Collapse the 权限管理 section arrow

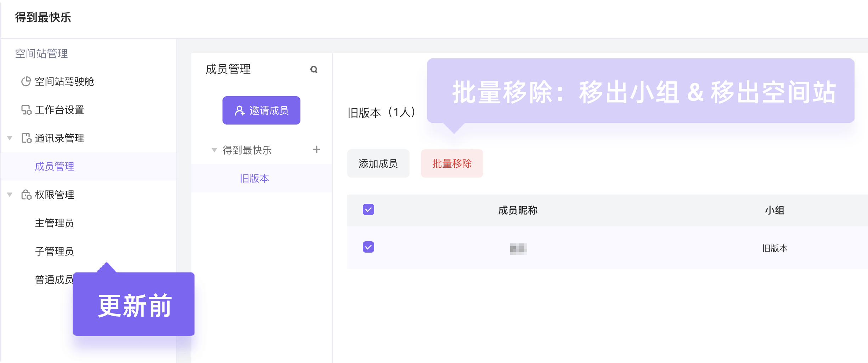coord(10,195)
